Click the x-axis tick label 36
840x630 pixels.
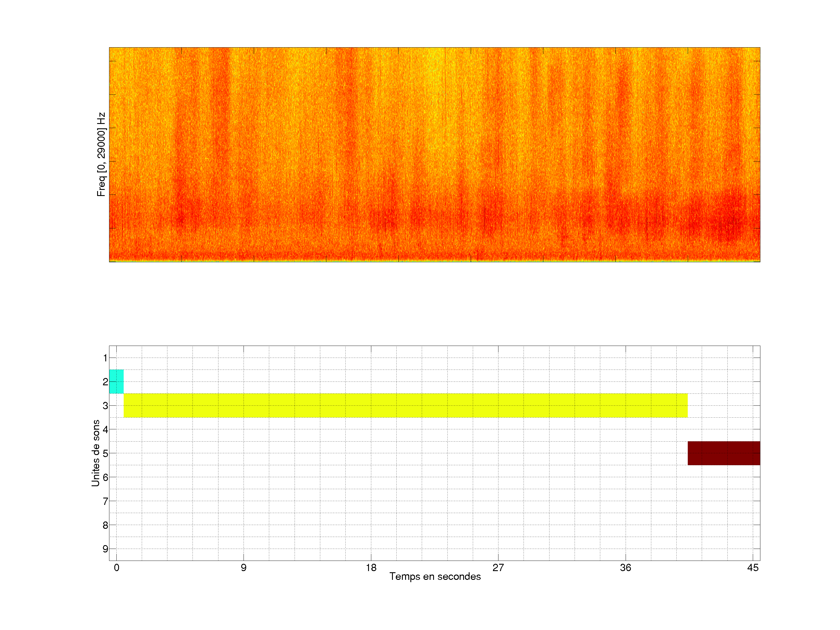click(625, 567)
